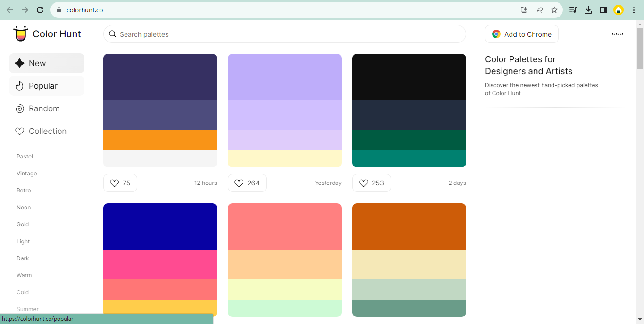Click the share page icon
This screenshot has height=324, width=644.
tap(539, 10)
